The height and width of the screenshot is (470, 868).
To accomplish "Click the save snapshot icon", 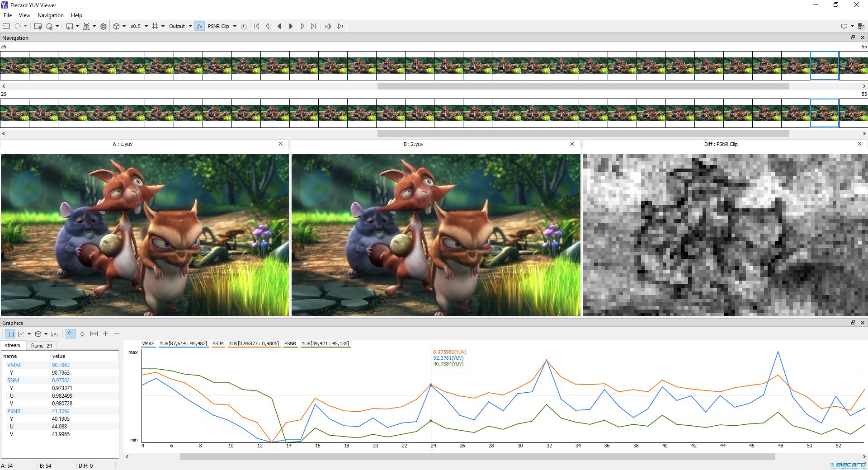I will (70, 26).
